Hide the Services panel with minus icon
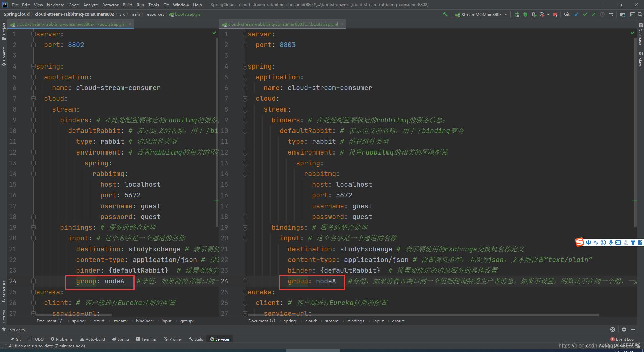 coord(633,329)
